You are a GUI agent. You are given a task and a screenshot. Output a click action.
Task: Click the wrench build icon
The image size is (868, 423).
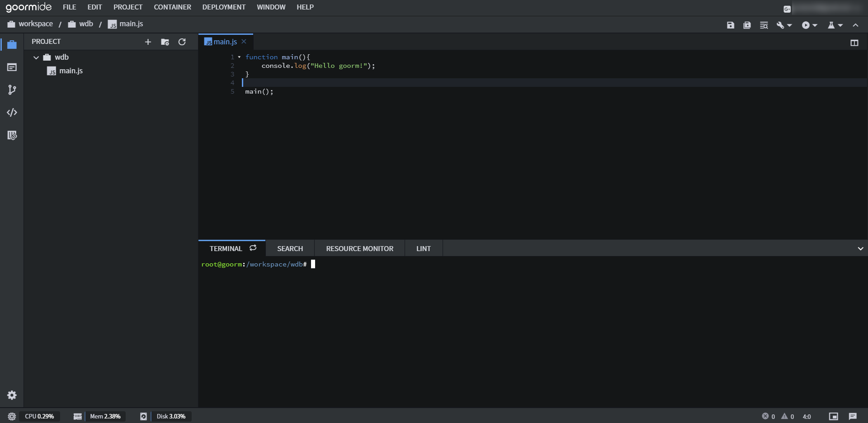tap(780, 25)
